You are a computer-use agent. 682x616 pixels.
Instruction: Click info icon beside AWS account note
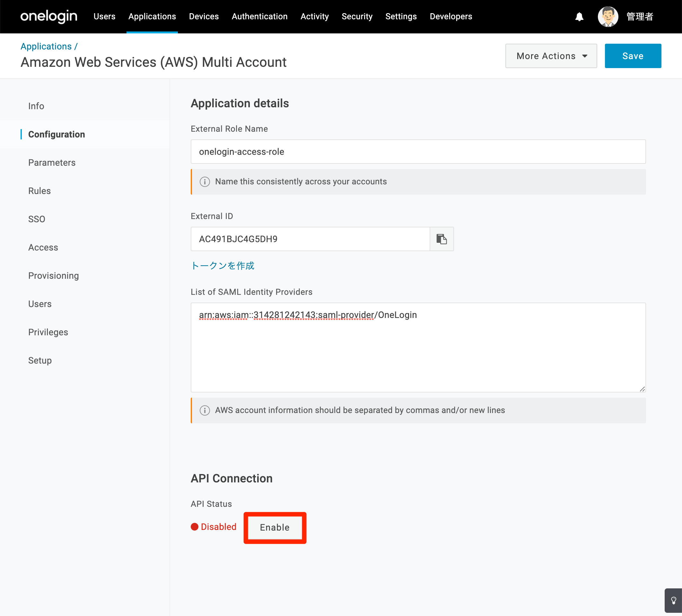pos(205,410)
